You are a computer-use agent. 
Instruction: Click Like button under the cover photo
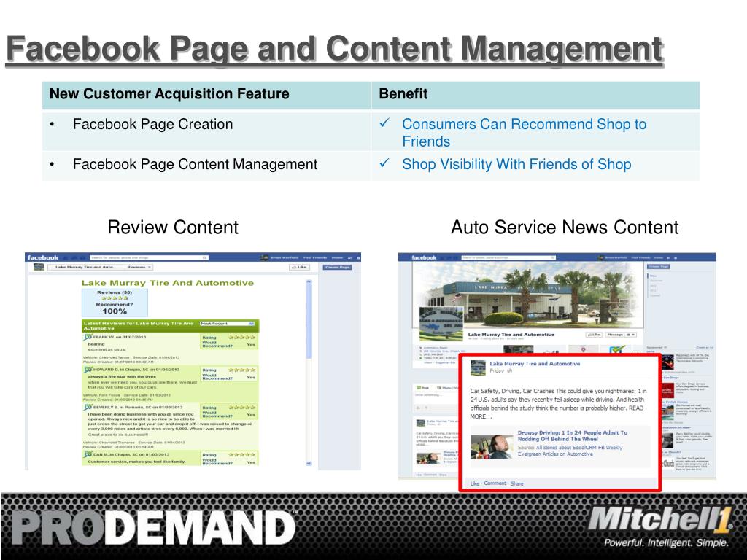(594, 335)
